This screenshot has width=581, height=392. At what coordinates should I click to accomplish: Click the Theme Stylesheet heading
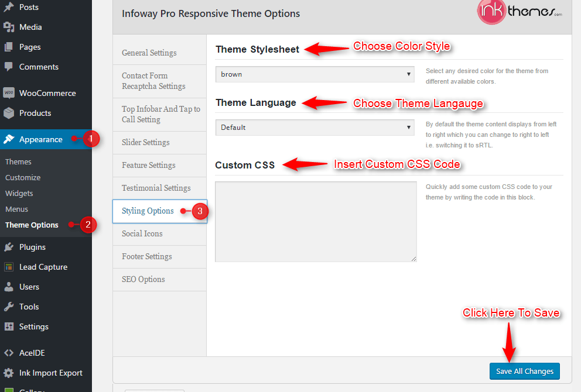pyautogui.click(x=257, y=49)
